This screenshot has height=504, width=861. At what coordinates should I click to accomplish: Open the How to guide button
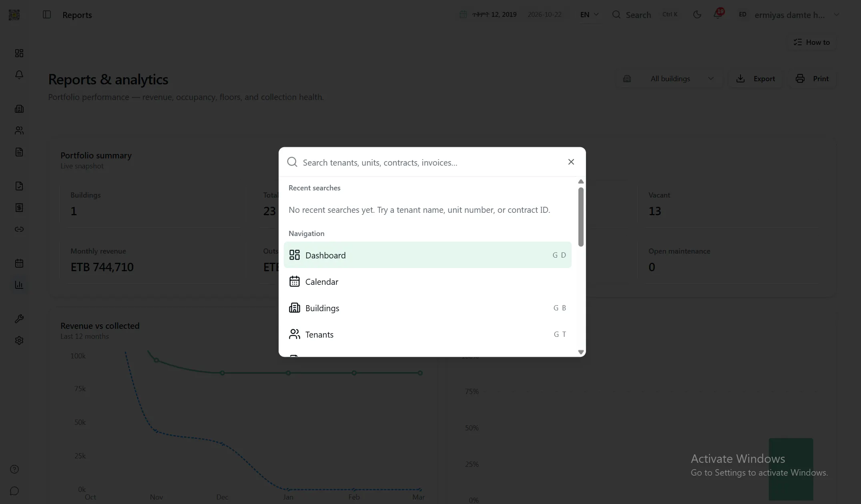pyautogui.click(x=811, y=42)
